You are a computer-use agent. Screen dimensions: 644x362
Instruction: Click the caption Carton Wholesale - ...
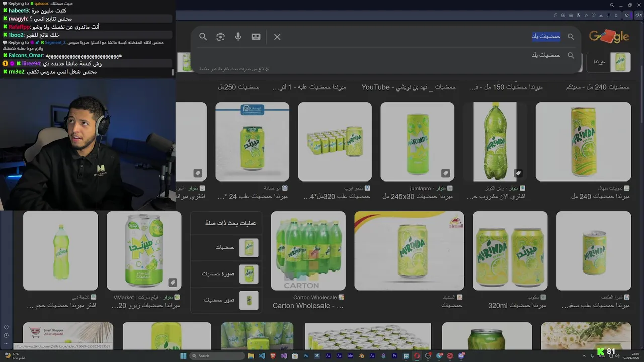pos(308,305)
